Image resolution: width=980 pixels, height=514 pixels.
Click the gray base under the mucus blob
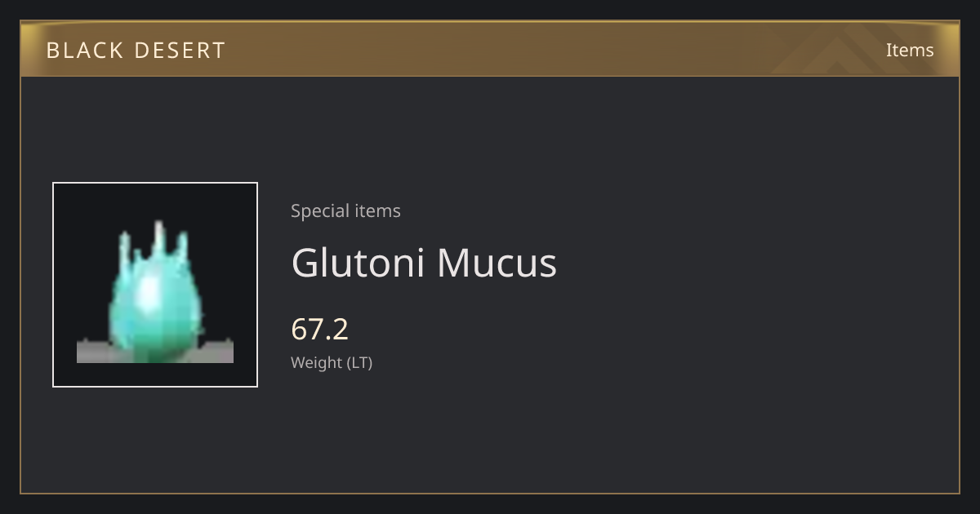(155, 352)
